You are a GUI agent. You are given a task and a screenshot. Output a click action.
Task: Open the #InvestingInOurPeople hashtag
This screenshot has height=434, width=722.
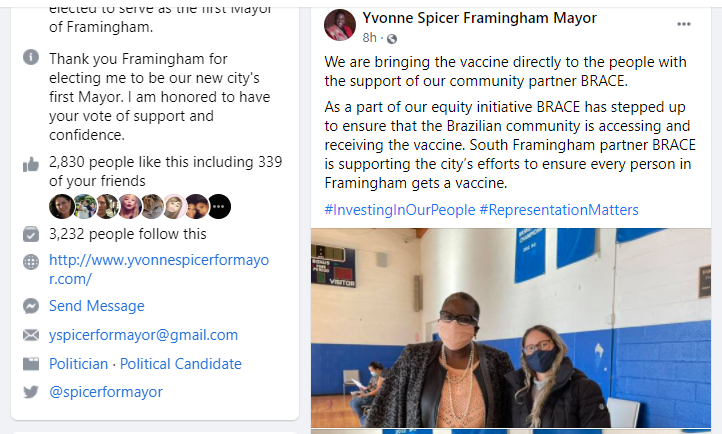(399, 210)
